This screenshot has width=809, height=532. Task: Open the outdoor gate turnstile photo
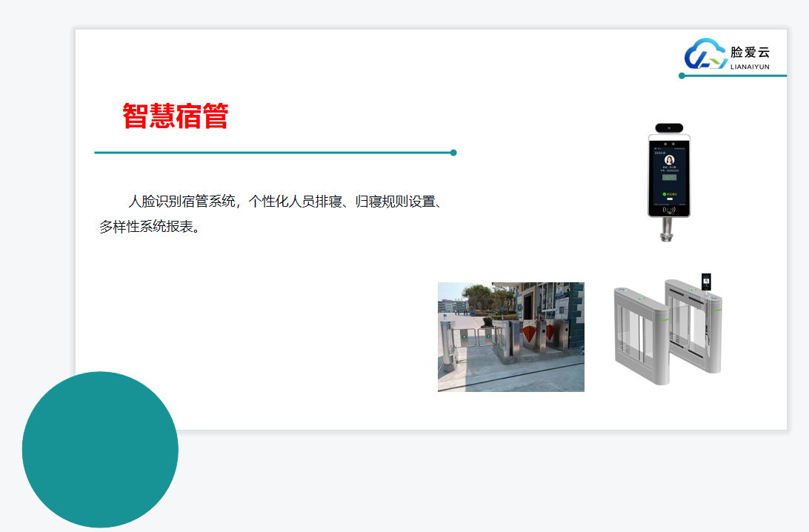(x=510, y=336)
